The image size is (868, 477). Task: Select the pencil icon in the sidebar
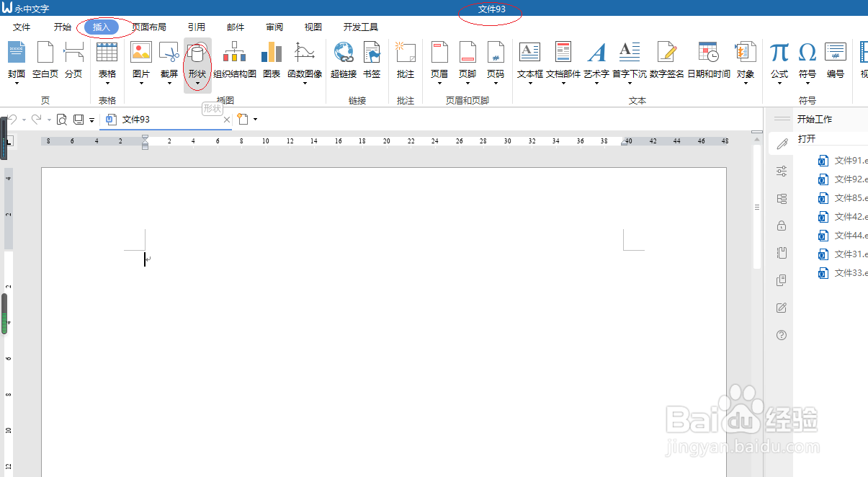[782, 143]
